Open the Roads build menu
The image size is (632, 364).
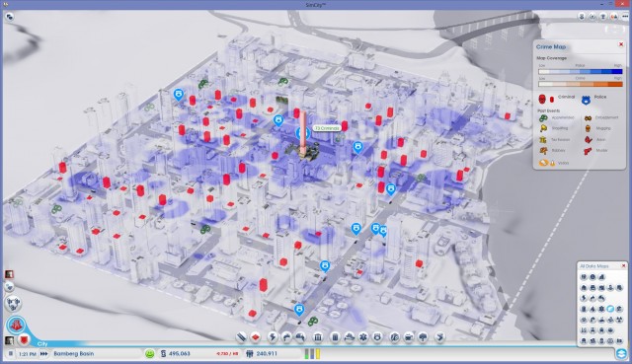coord(241,337)
